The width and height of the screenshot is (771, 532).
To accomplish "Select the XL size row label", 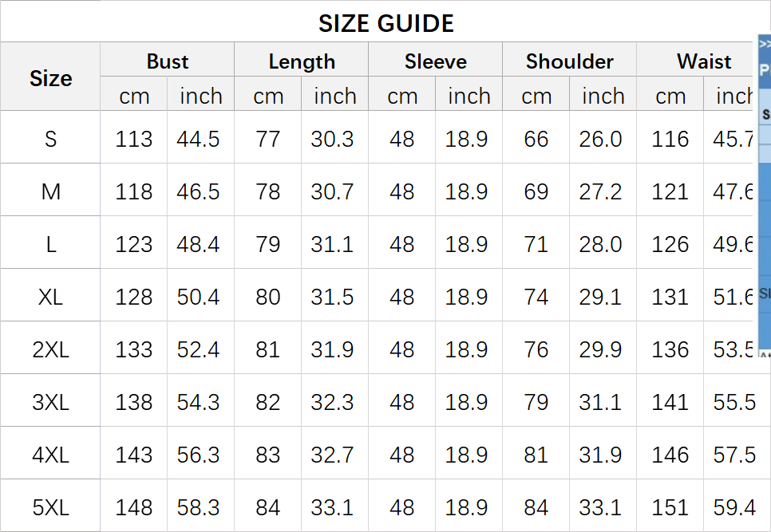I will (x=50, y=297).
